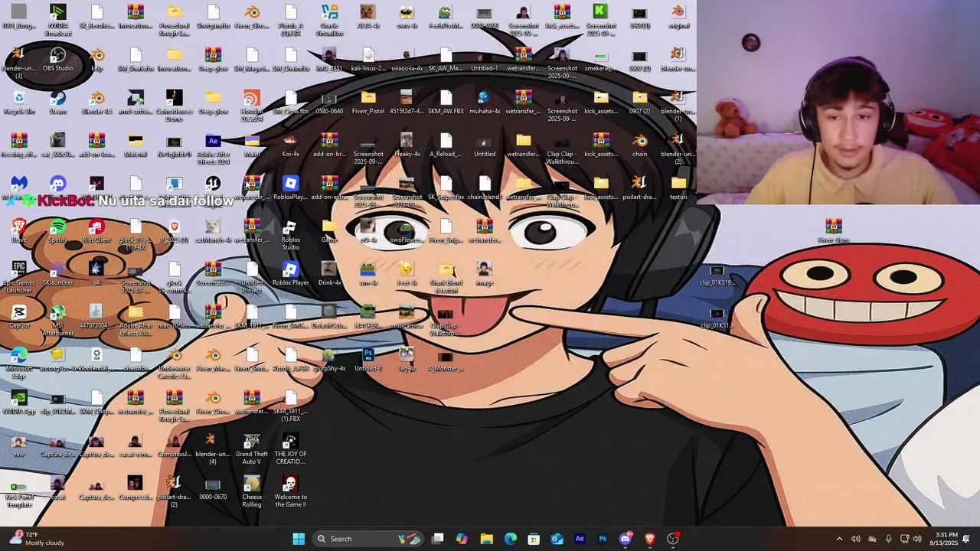Launch Adobe After Effects 2024 desktop shortcut
The width and height of the screenshot is (980, 551).
point(213,148)
